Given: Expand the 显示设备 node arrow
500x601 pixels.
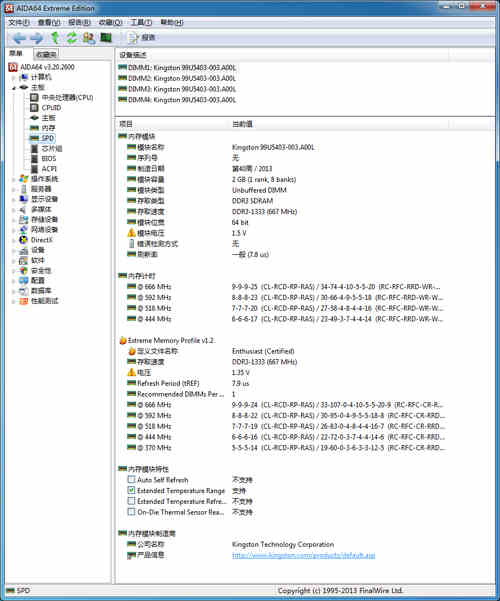Looking at the screenshot, I should (x=14, y=199).
